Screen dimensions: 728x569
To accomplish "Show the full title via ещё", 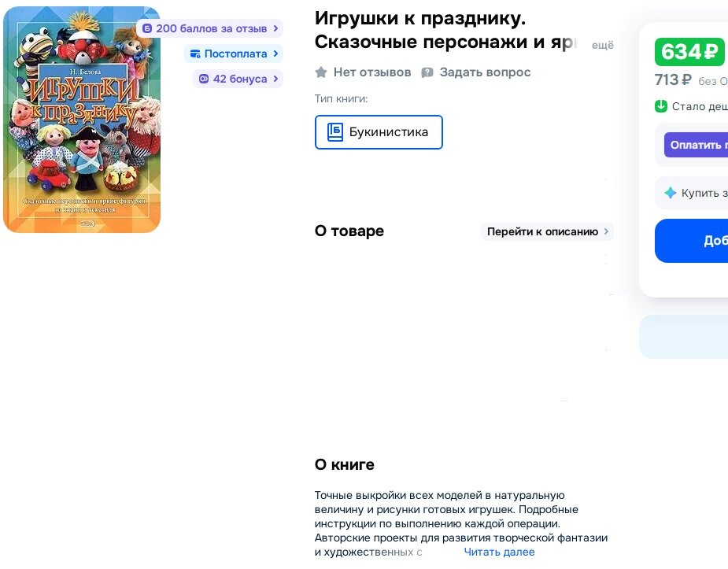I will pyautogui.click(x=603, y=45).
